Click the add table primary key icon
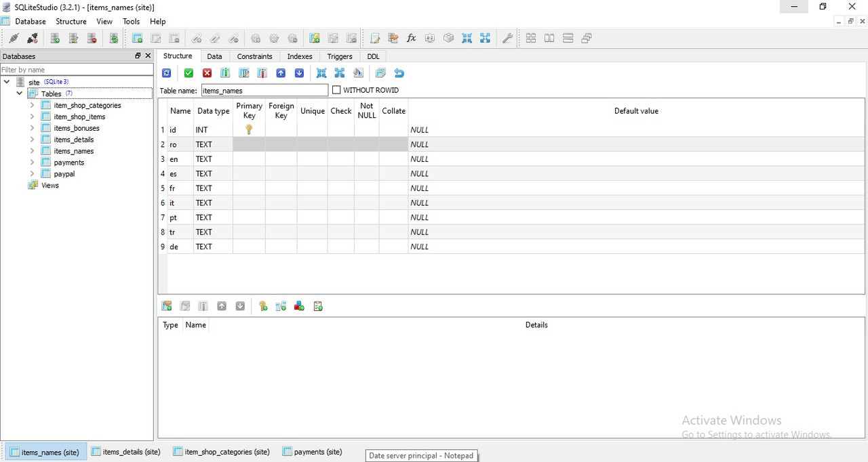 click(263, 306)
